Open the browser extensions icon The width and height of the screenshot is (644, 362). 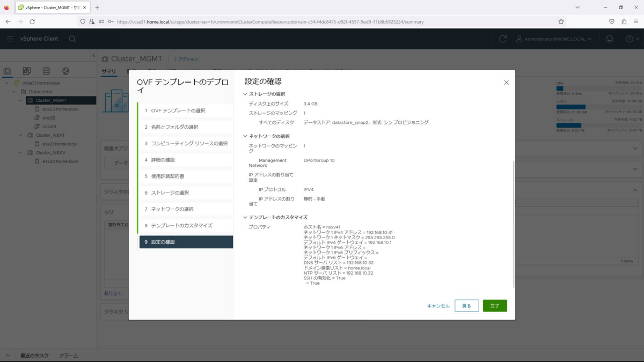[624, 21]
